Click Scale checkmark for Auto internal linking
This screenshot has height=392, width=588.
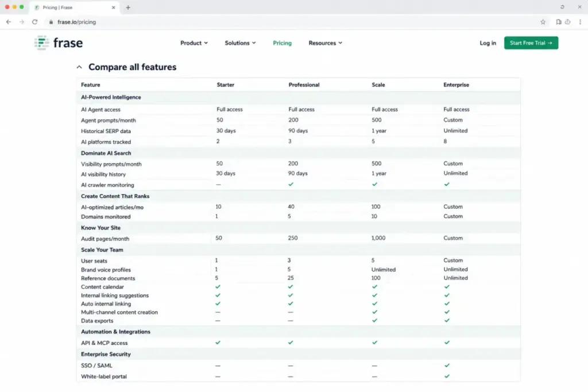pos(374,304)
